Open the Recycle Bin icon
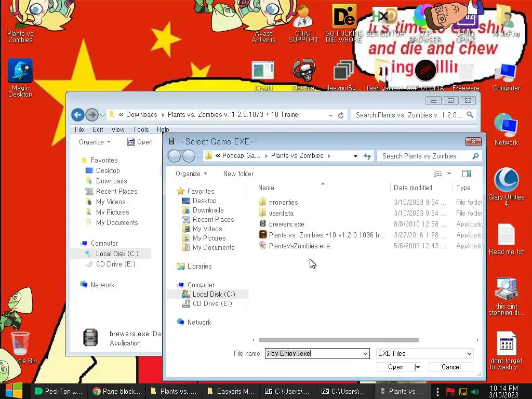Screen dimensions: 532x399 click(x=20, y=348)
